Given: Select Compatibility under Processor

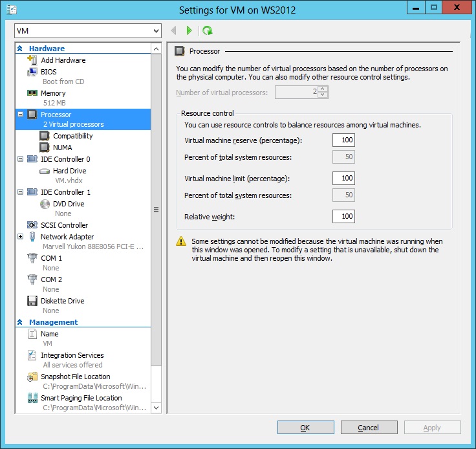Looking at the screenshot, I should [x=72, y=136].
